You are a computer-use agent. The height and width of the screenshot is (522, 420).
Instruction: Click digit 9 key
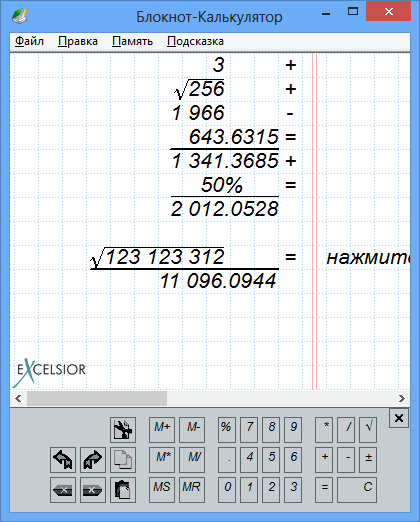coord(293,430)
